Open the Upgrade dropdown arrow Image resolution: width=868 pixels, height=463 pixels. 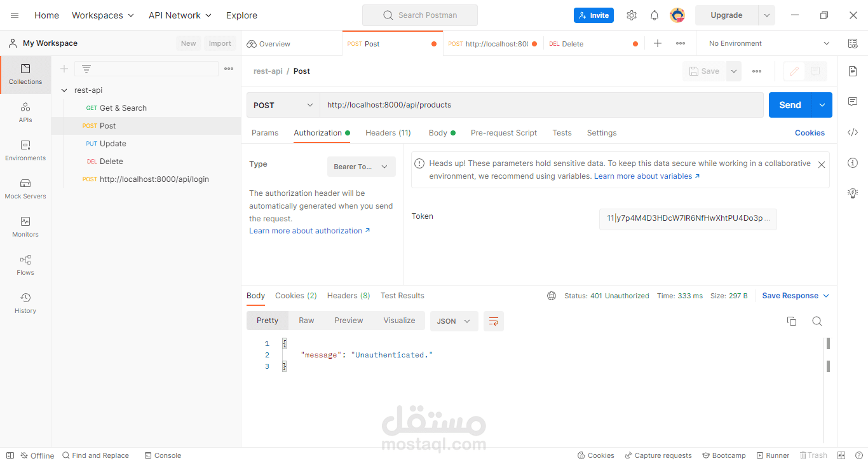(x=766, y=15)
